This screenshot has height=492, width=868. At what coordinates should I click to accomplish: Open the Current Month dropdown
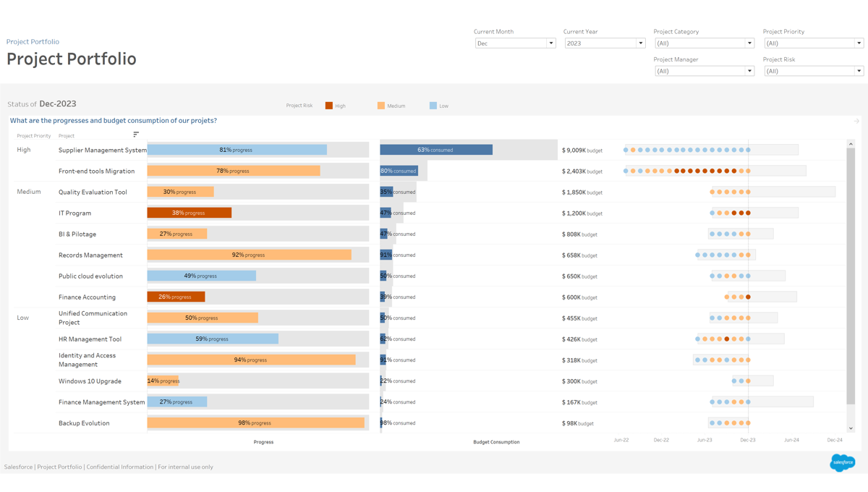(x=515, y=43)
